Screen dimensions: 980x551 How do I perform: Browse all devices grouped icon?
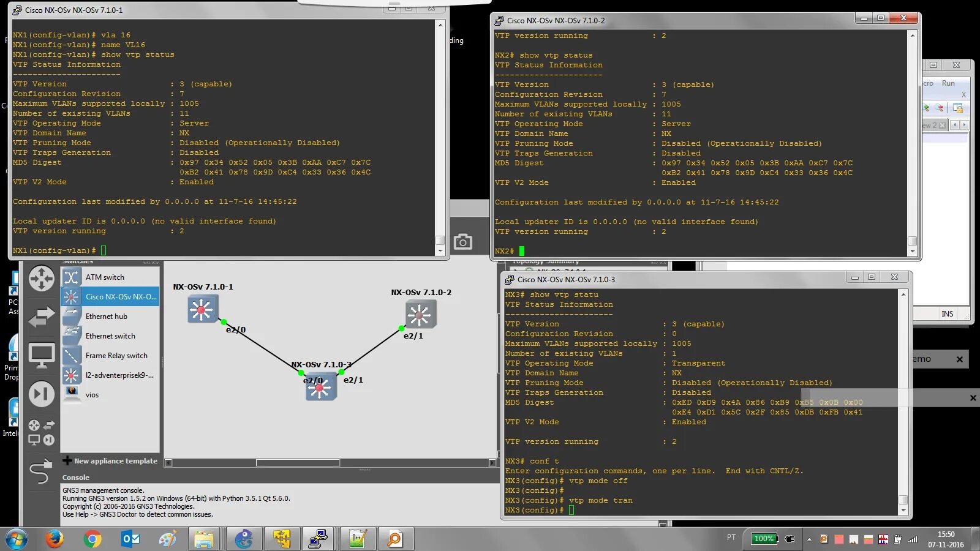click(42, 432)
